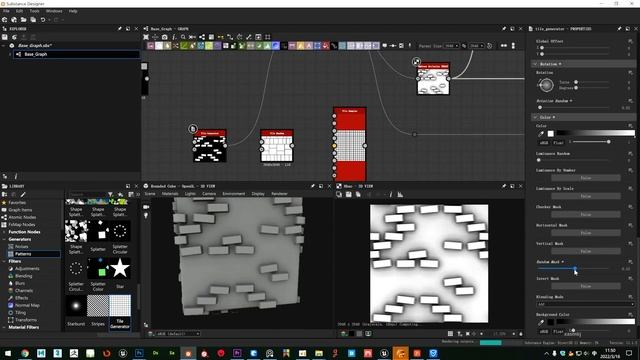
Task: Click Rotation Random slider handle
Action: tap(540, 107)
